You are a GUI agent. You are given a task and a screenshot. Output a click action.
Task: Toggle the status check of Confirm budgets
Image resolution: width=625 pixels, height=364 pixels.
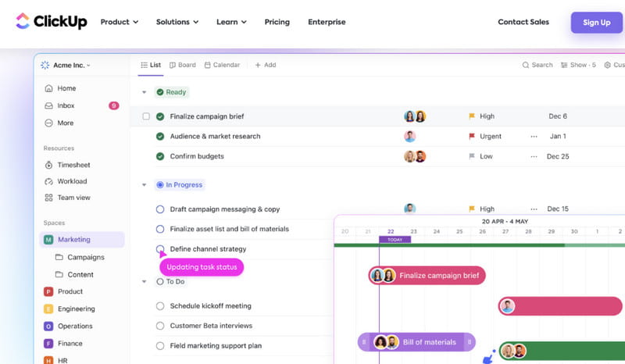160,156
